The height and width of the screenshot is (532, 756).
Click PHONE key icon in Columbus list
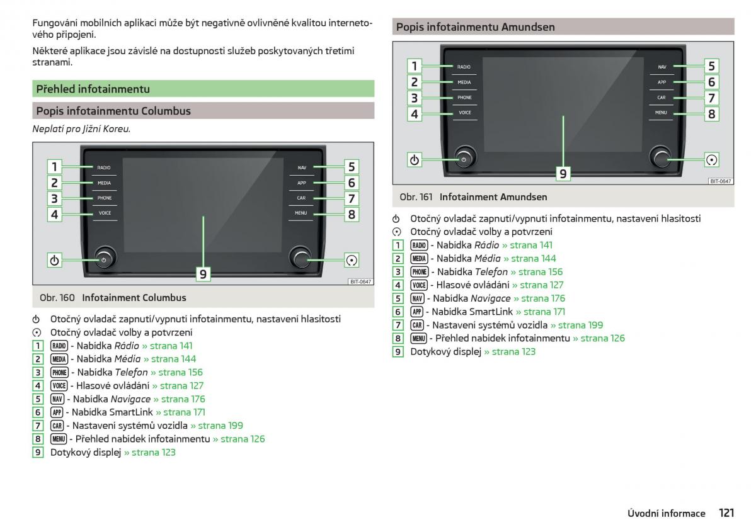(59, 372)
